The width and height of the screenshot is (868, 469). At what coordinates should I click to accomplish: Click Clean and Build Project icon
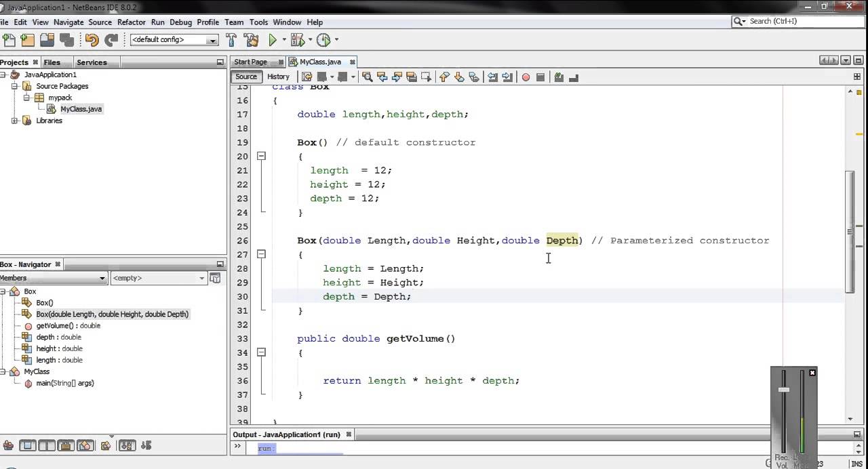click(x=250, y=40)
